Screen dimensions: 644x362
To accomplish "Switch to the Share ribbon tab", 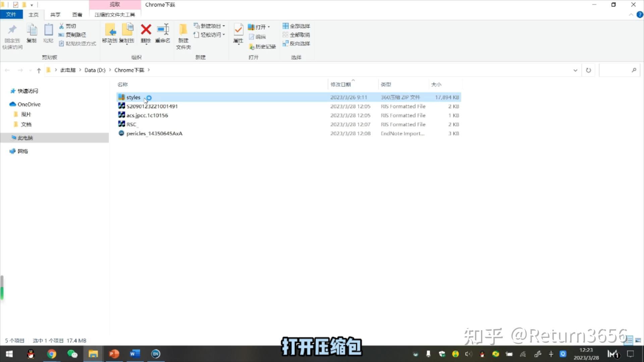I will [55, 14].
